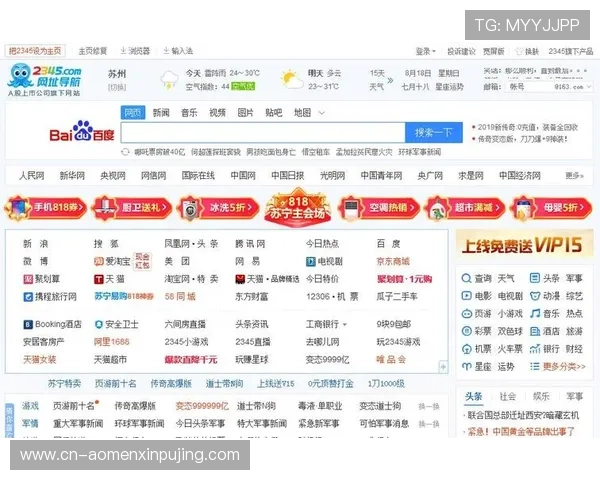600x480 pixels.
Task: Select the 新闻 search tab
Action: point(161,113)
